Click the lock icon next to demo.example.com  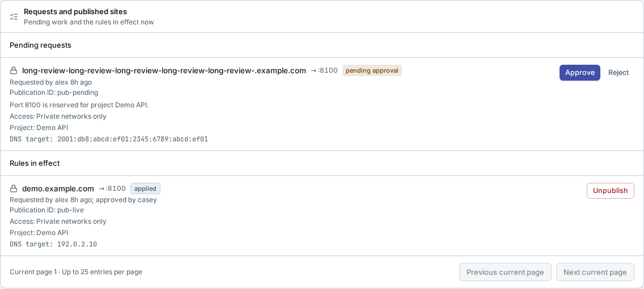click(14, 189)
